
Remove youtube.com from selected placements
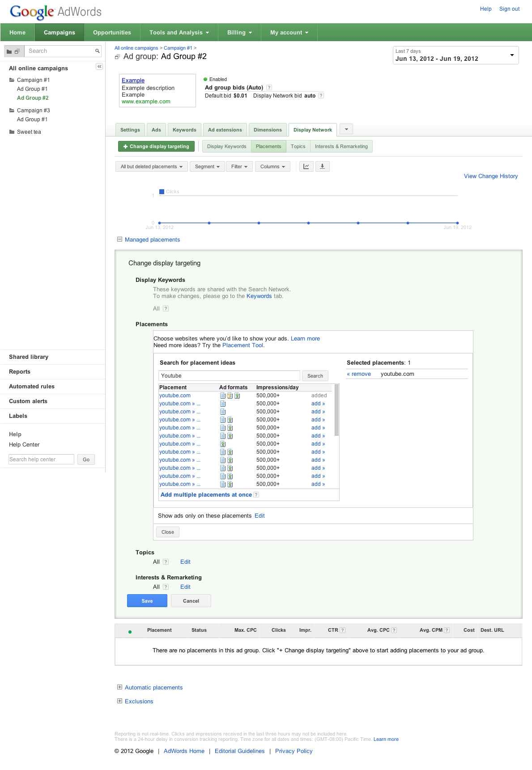(x=359, y=374)
